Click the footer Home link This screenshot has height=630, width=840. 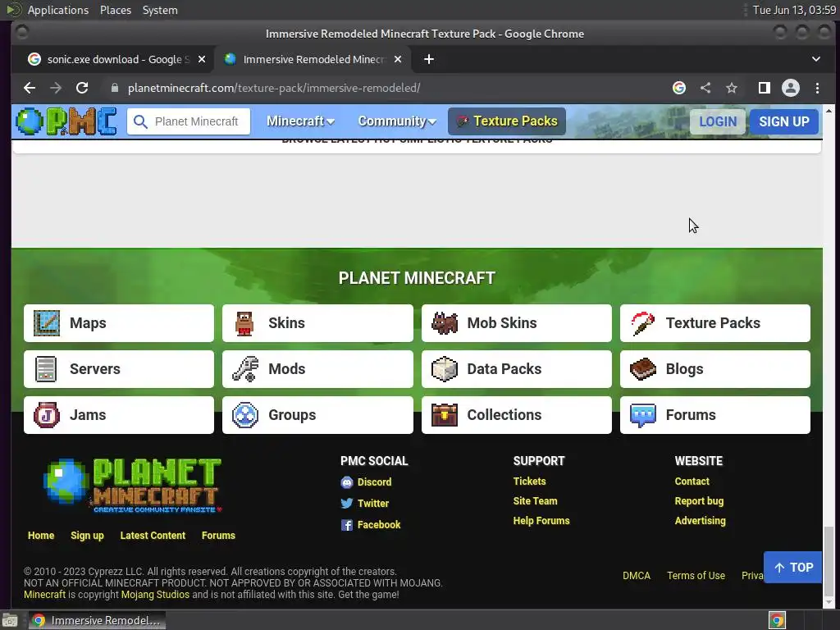(x=41, y=536)
